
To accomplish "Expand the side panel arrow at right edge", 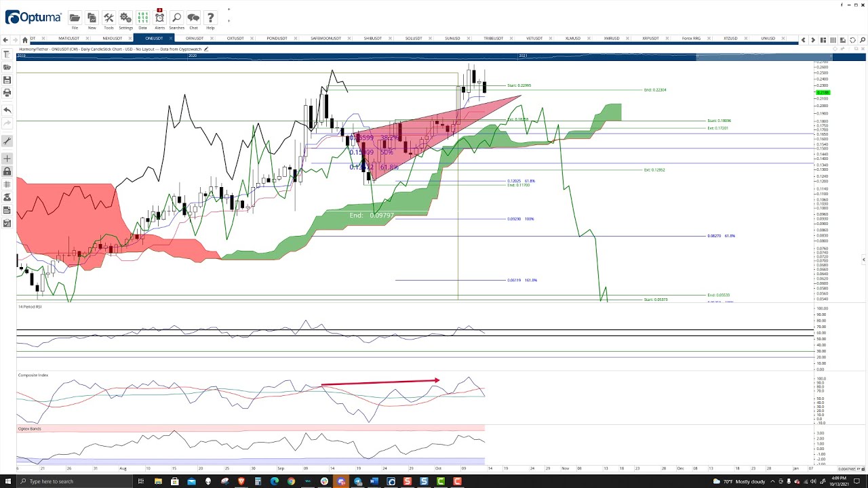I will tap(863, 260).
